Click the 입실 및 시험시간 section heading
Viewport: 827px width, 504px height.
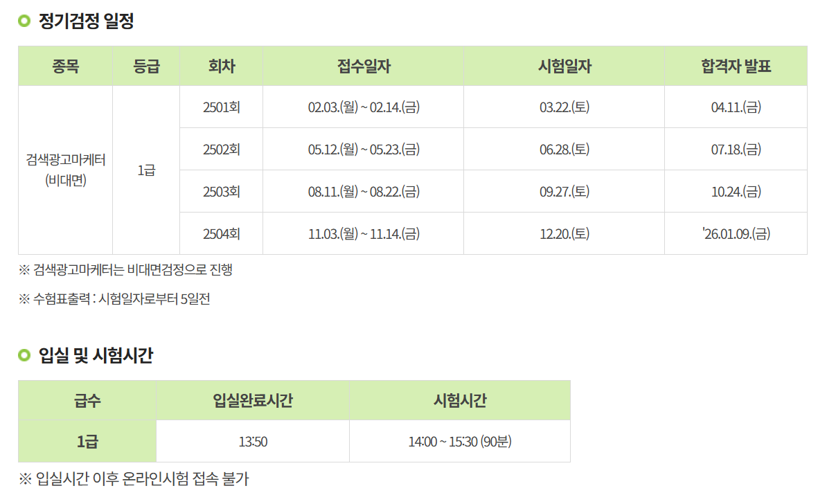[x=96, y=356]
